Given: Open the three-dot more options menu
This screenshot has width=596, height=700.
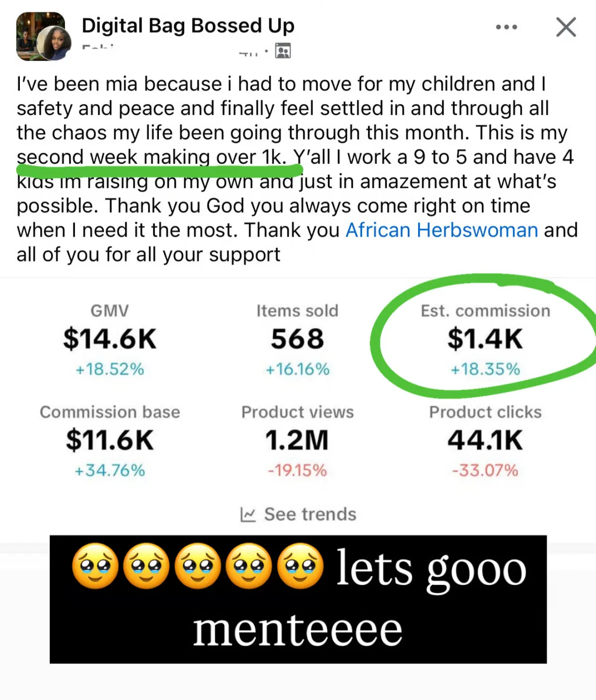Looking at the screenshot, I should (506, 27).
